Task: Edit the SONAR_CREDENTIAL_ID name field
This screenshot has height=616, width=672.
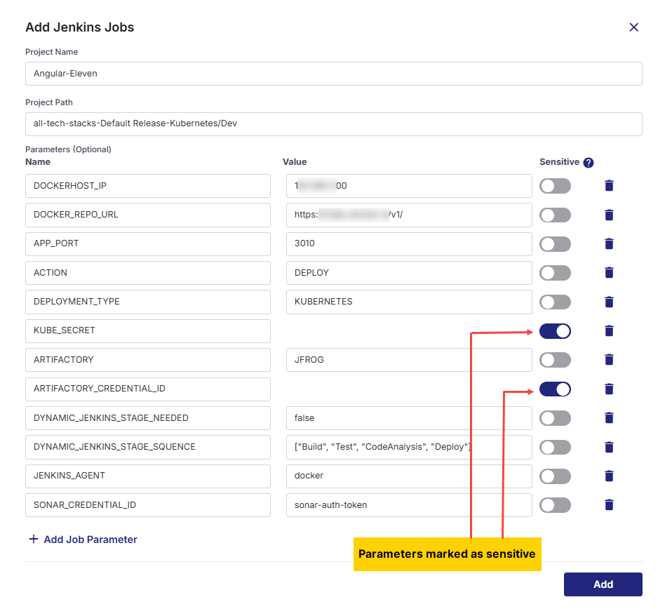Action: tap(148, 505)
